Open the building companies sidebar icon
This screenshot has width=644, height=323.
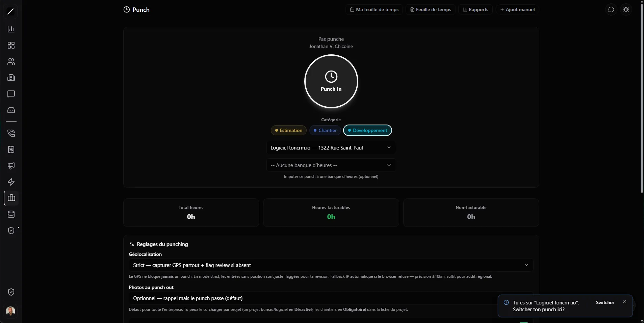11,78
